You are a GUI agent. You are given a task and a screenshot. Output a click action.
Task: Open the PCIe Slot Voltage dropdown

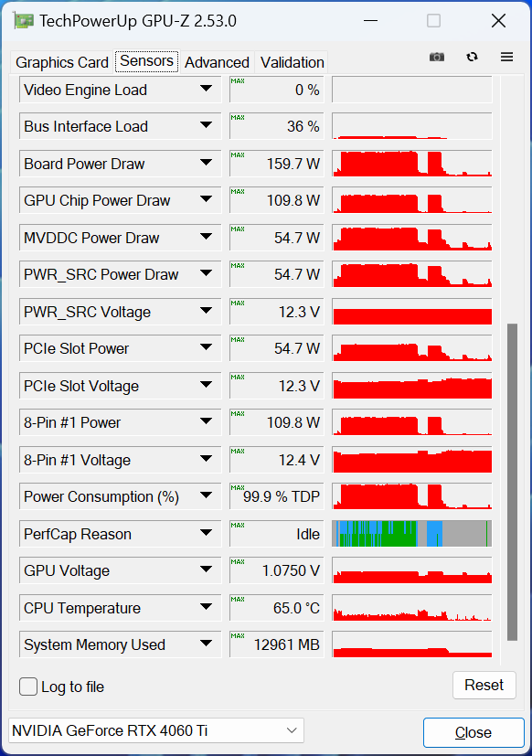pyautogui.click(x=206, y=385)
